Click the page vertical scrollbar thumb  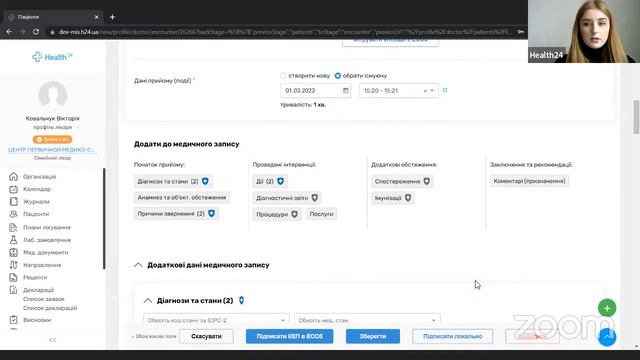pyautogui.click(x=636, y=117)
